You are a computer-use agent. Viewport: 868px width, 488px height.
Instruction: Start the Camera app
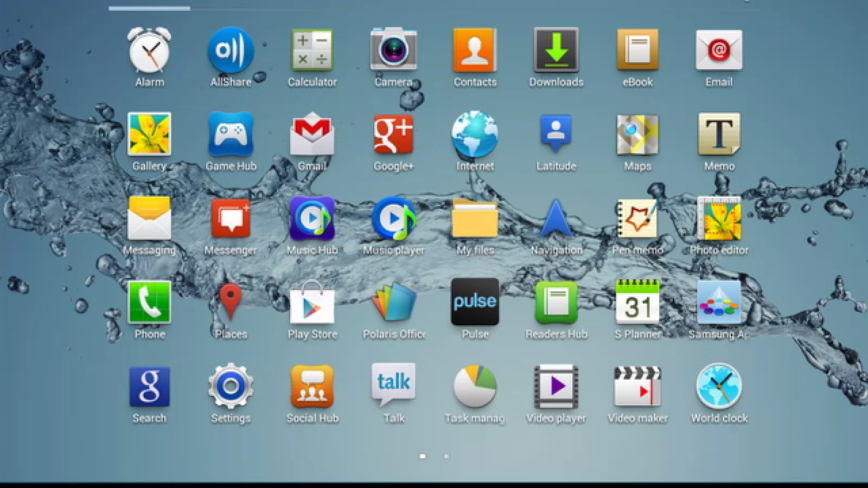pyautogui.click(x=393, y=50)
